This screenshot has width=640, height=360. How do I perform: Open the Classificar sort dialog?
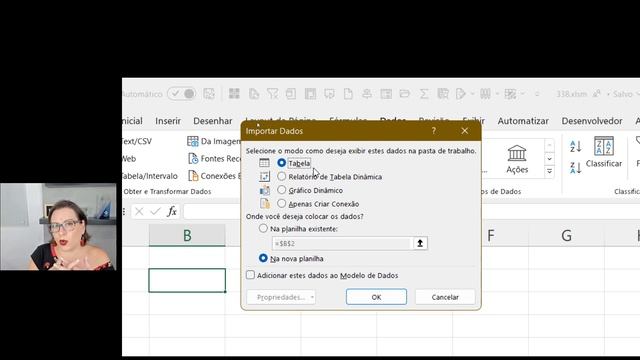604,152
